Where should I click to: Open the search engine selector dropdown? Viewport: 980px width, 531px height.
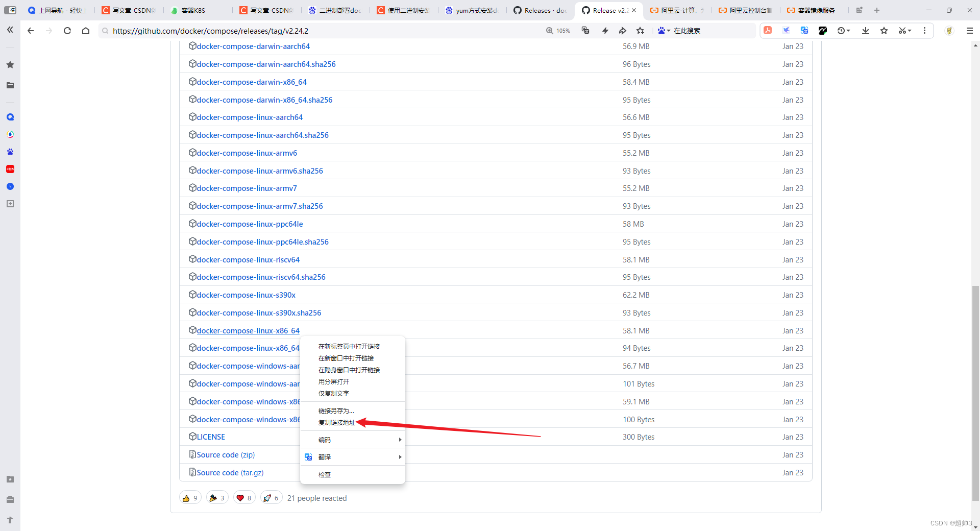click(x=664, y=31)
